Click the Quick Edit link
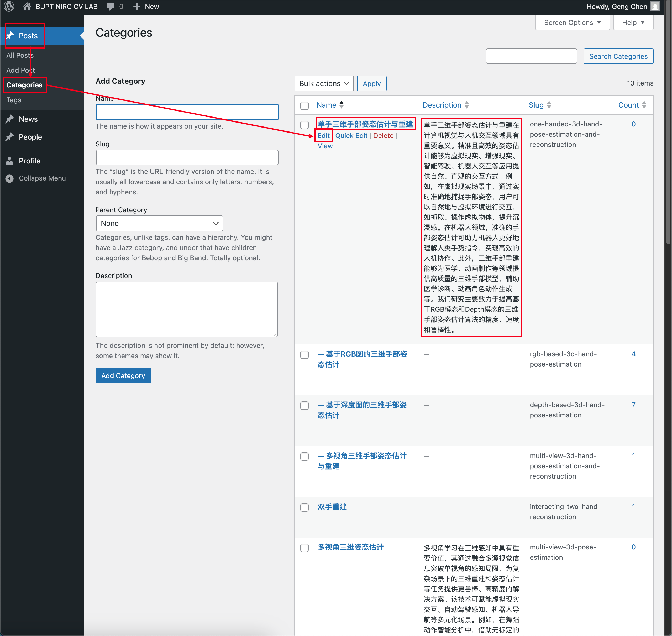This screenshot has height=636, width=672. pyautogui.click(x=351, y=136)
